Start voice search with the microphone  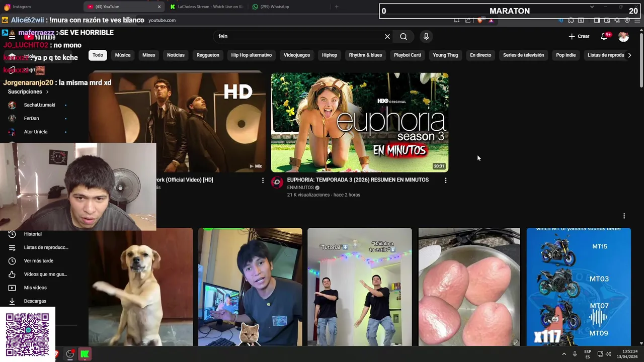tap(426, 36)
